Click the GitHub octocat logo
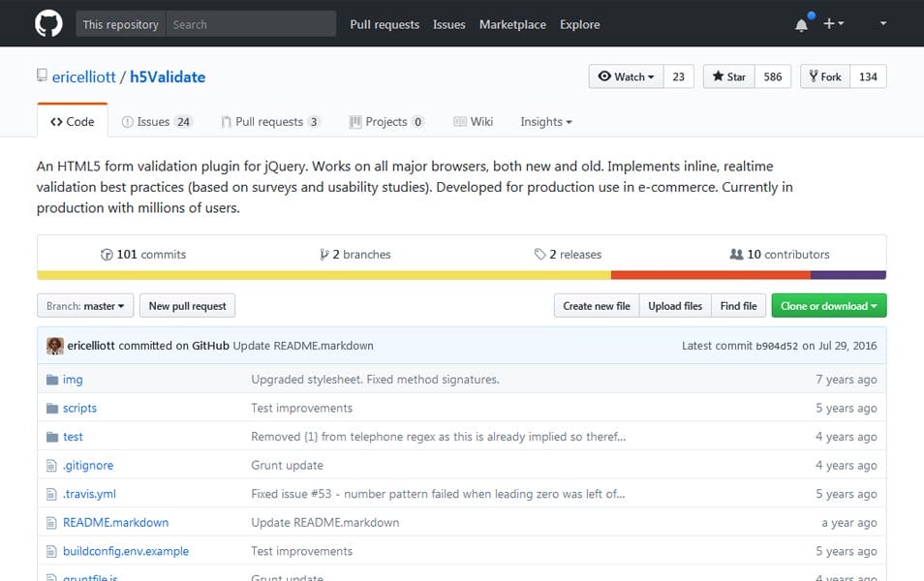 (x=48, y=24)
